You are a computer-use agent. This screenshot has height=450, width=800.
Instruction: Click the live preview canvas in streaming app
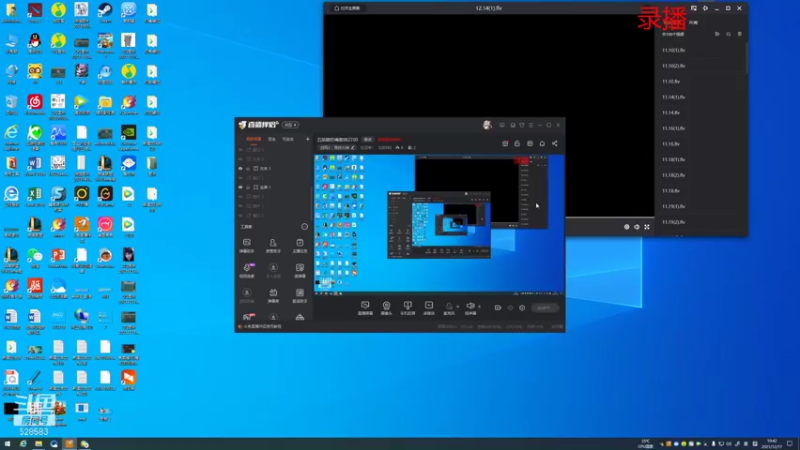tap(439, 224)
